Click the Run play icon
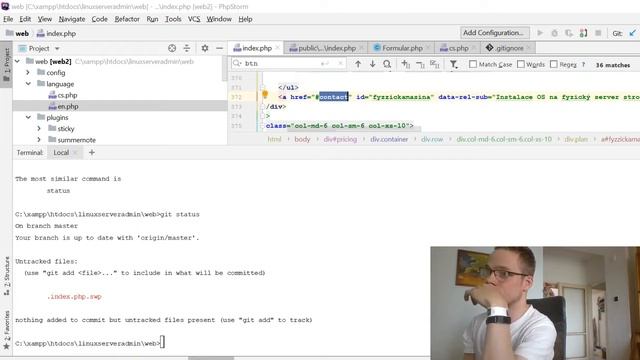Screen dimensions: 640x360 pyautogui.click(x=540, y=33)
